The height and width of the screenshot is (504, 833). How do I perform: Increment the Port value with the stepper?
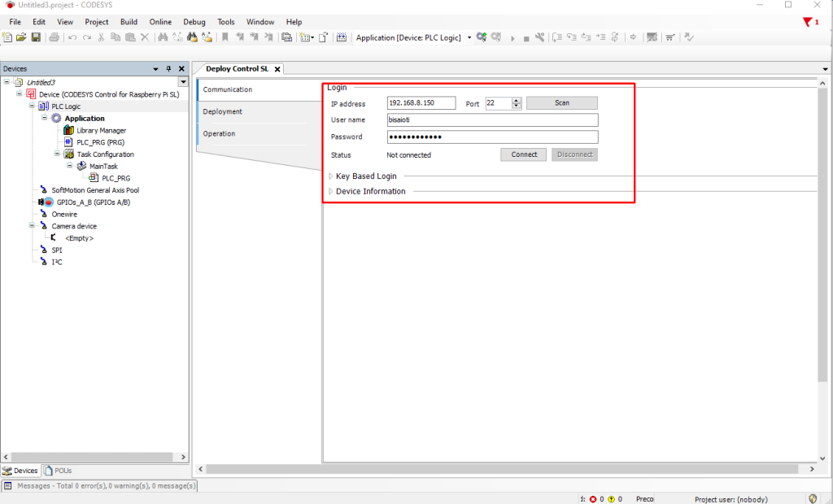(x=516, y=99)
